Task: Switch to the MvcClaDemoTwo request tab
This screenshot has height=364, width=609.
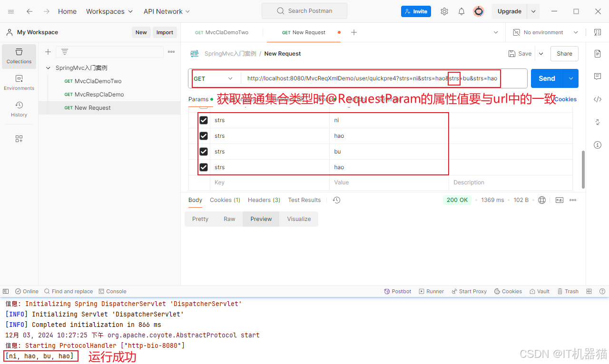Action: coord(222,32)
